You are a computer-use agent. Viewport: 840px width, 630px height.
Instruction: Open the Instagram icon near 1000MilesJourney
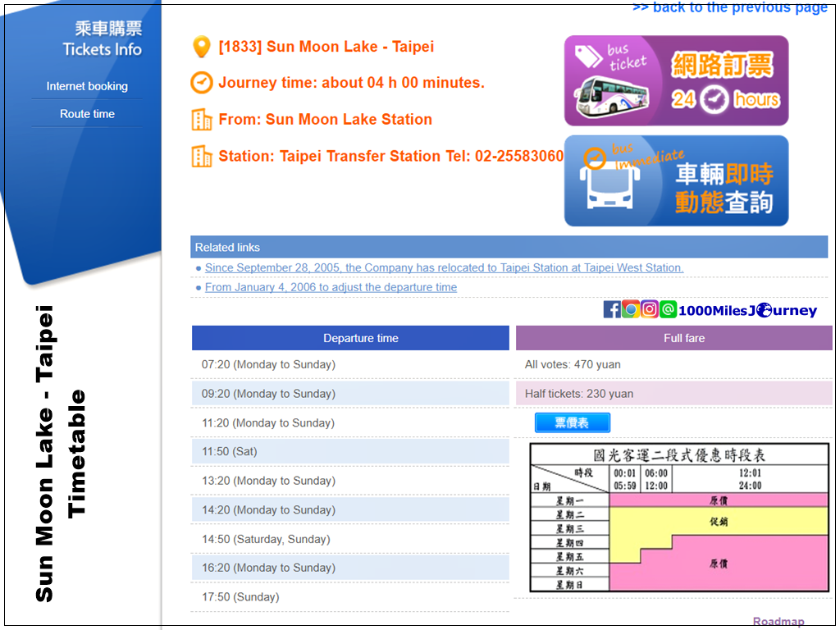tap(650, 309)
